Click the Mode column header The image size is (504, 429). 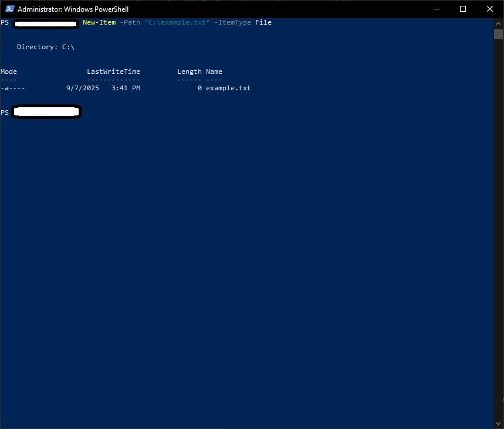[x=9, y=71]
